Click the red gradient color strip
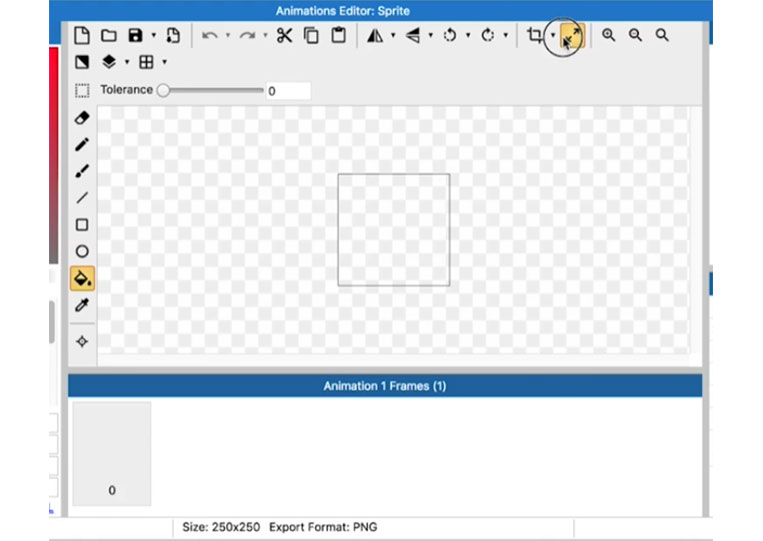763x541 pixels. [x=54, y=156]
